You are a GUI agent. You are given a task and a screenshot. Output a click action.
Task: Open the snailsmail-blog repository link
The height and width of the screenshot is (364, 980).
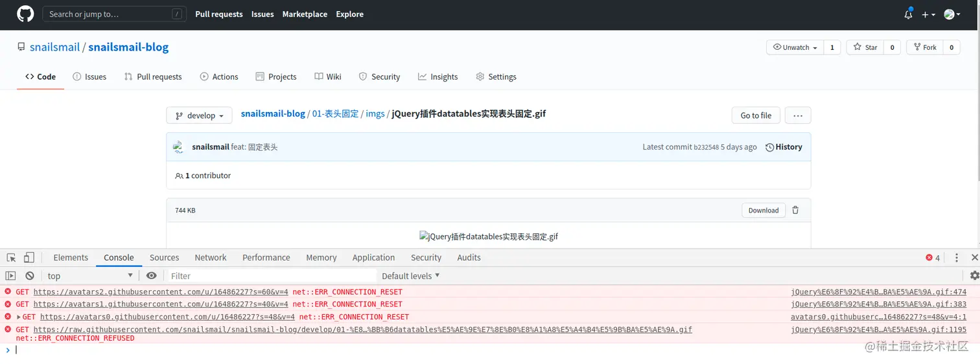[128, 47]
